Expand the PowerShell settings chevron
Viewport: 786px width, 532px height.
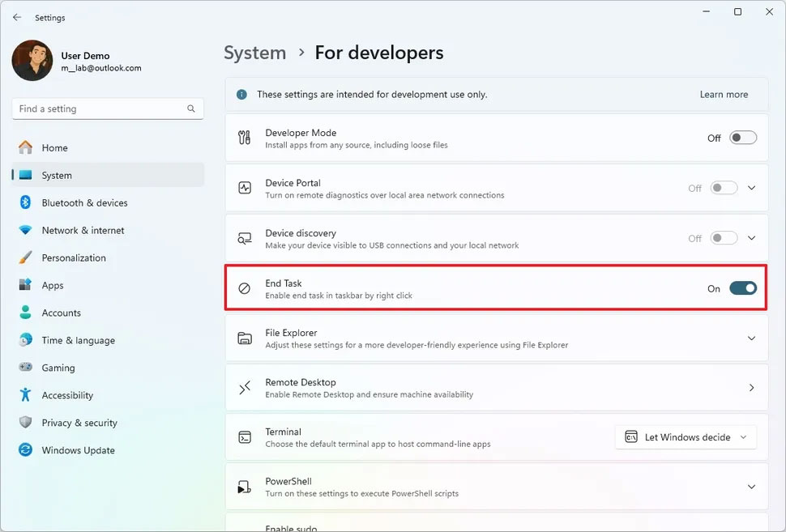pyautogui.click(x=751, y=487)
